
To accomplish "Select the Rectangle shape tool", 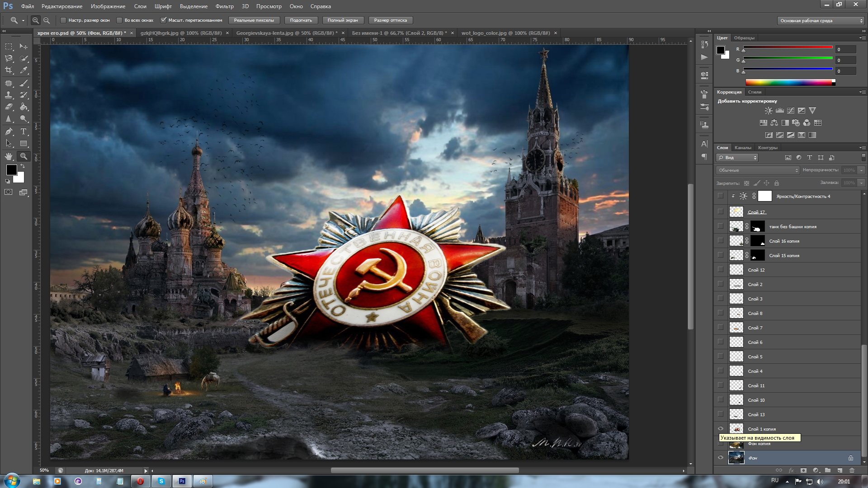I will [x=24, y=144].
